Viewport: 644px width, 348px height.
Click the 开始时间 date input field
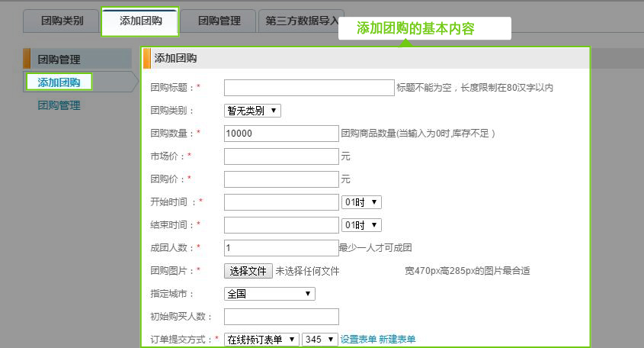(281, 202)
